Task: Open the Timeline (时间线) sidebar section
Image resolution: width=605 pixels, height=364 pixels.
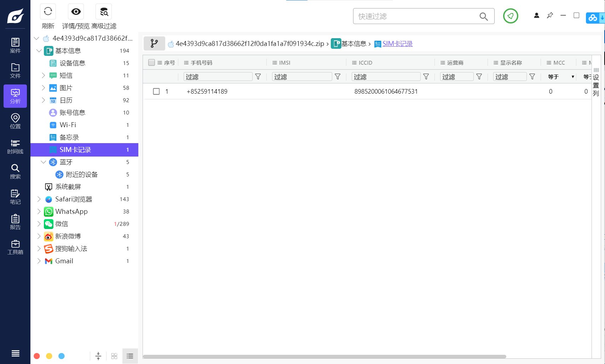Action: pyautogui.click(x=15, y=146)
